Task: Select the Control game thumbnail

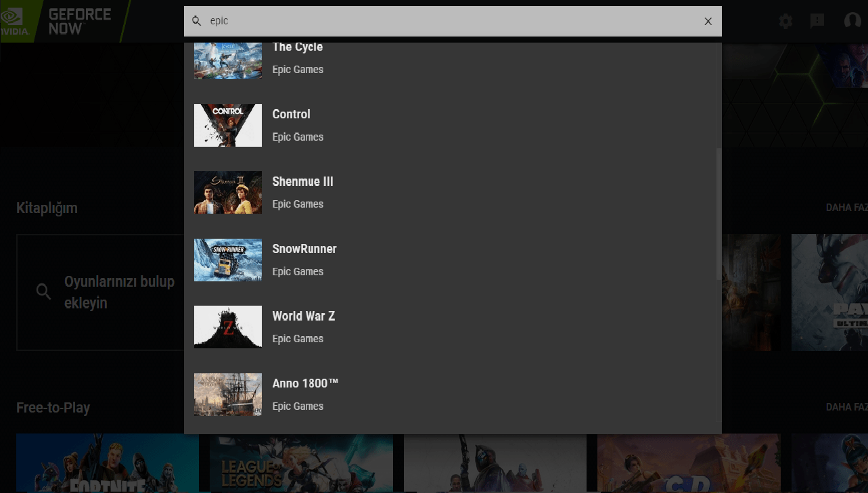Action: click(228, 125)
